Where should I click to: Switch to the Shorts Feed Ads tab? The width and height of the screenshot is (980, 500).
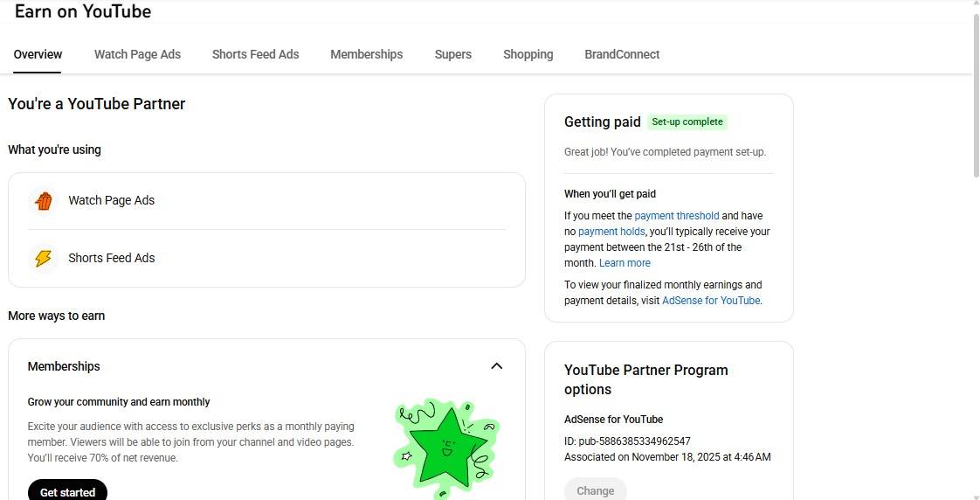coord(255,54)
